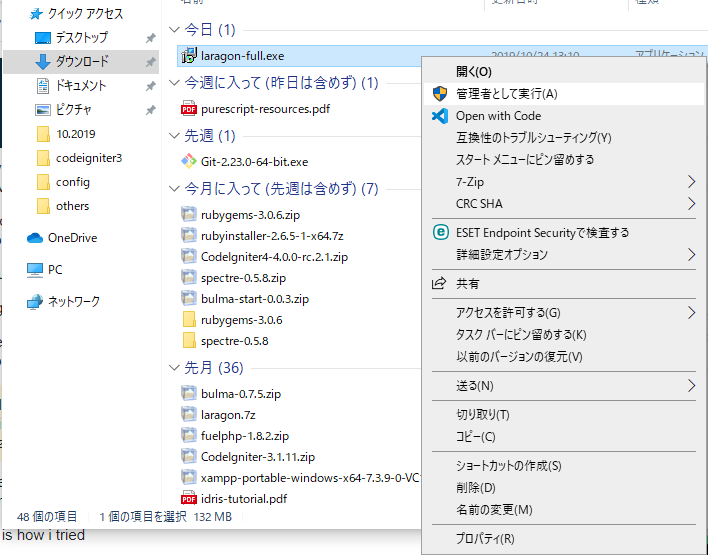Toggle the pin next to ピクチャ

click(151, 110)
